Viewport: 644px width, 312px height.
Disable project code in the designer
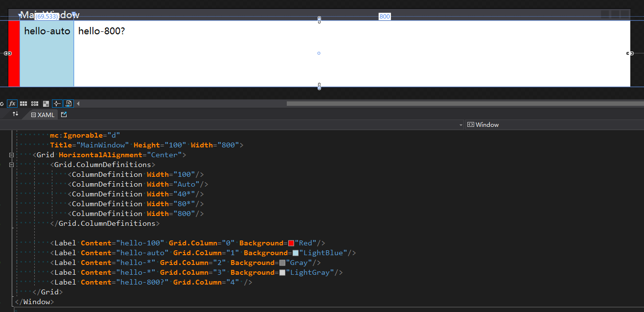tap(68, 103)
